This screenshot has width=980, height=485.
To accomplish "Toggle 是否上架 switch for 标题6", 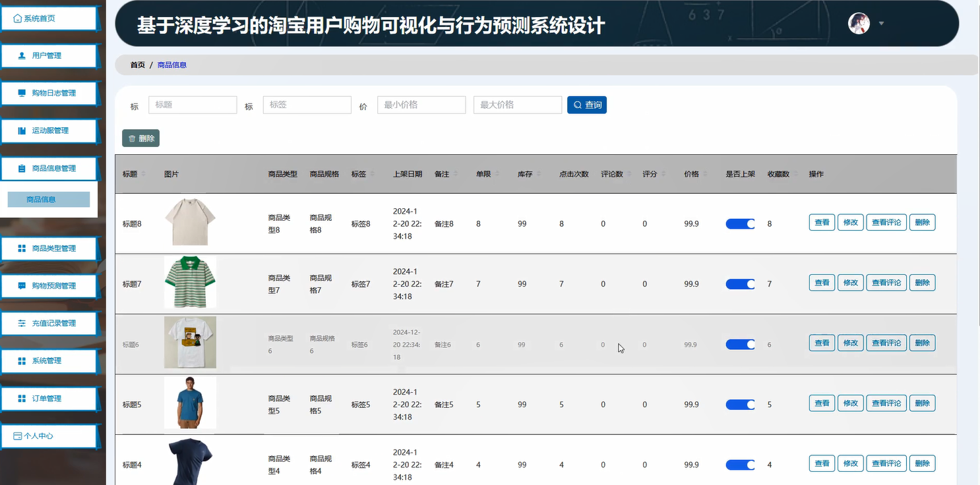I will [740, 345].
